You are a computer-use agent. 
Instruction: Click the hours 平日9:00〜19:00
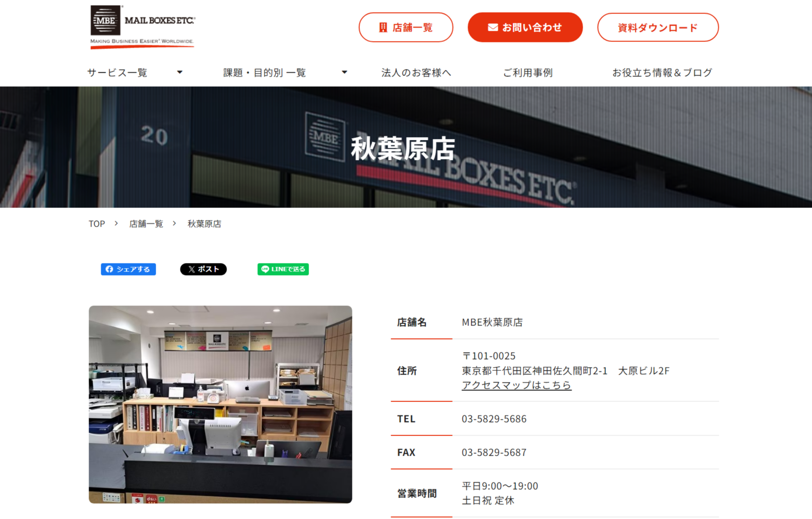point(500,486)
